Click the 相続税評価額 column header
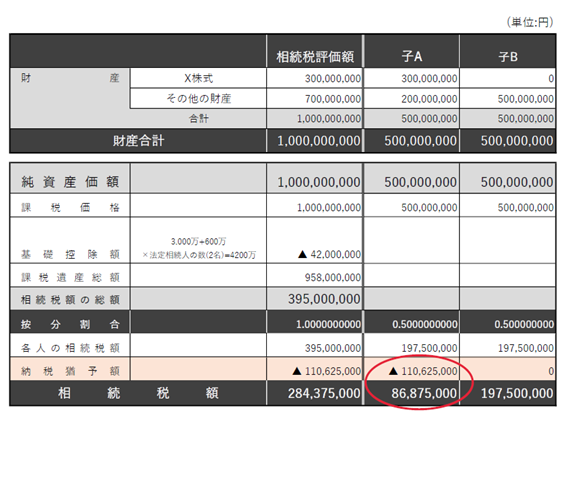 click(x=315, y=56)
